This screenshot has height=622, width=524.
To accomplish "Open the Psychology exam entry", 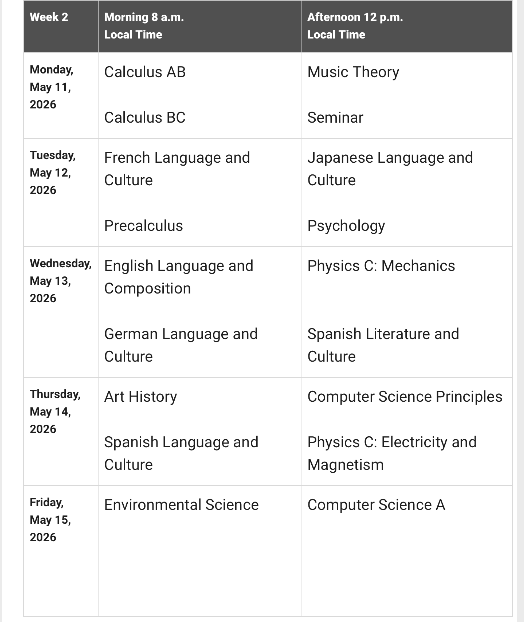I will click(x=346, y=226).
